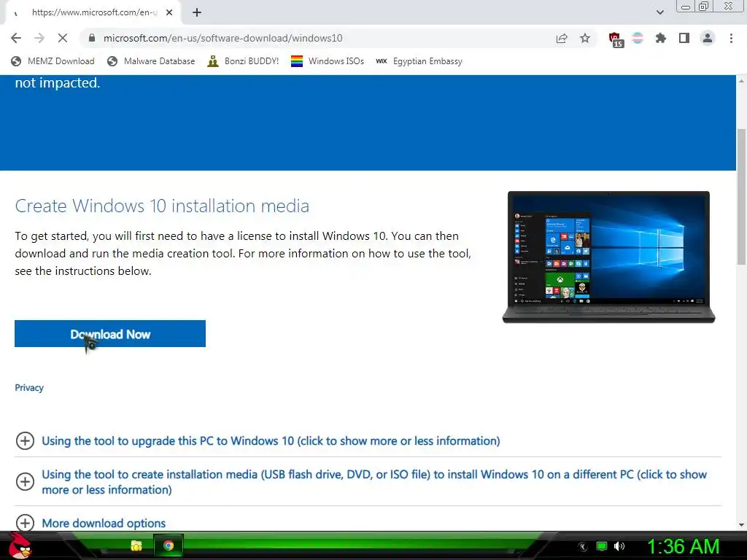Open the MEMZ Download bookmark

pos(53,61)
